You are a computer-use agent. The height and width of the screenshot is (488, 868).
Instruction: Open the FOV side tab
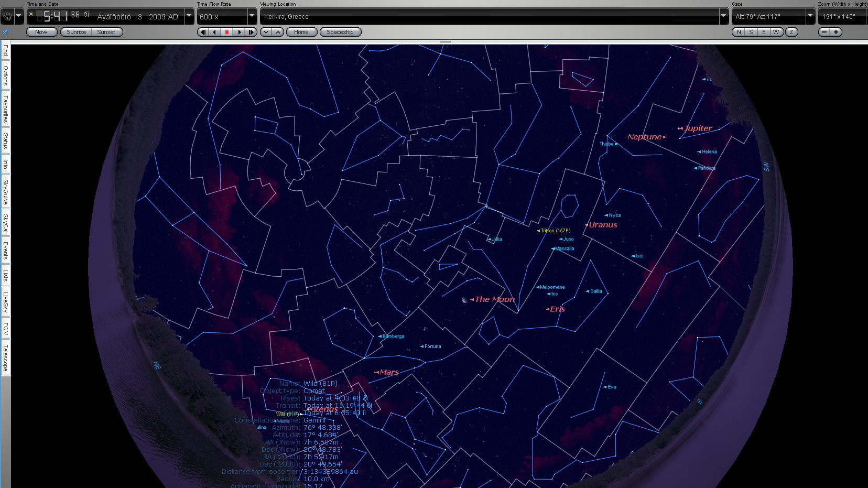[x=5, y=329]
